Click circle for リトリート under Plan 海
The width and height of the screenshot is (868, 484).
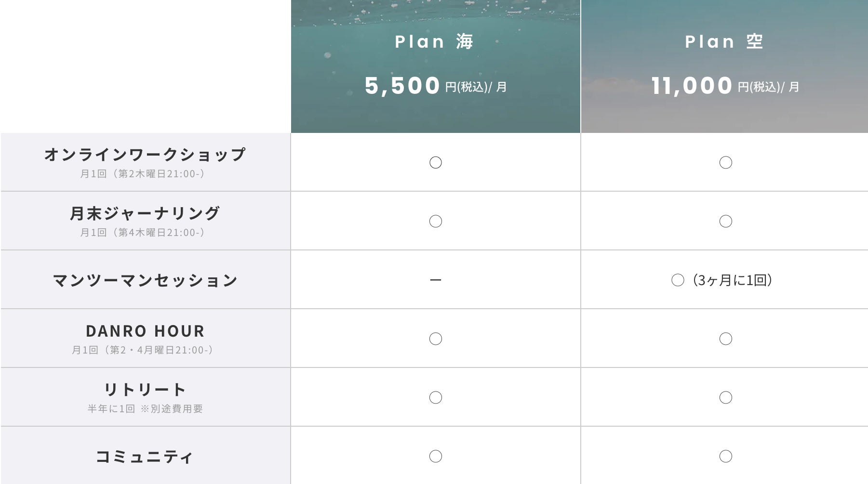click(435, 398)
